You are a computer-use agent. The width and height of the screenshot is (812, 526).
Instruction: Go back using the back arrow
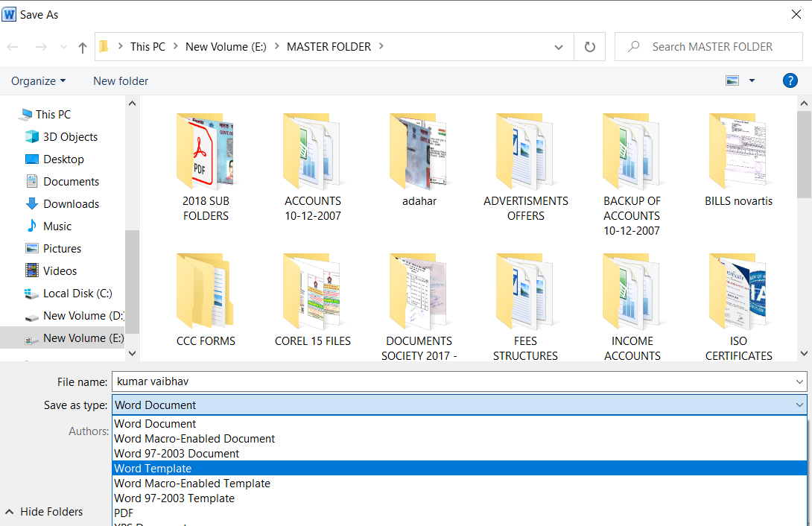13,47
